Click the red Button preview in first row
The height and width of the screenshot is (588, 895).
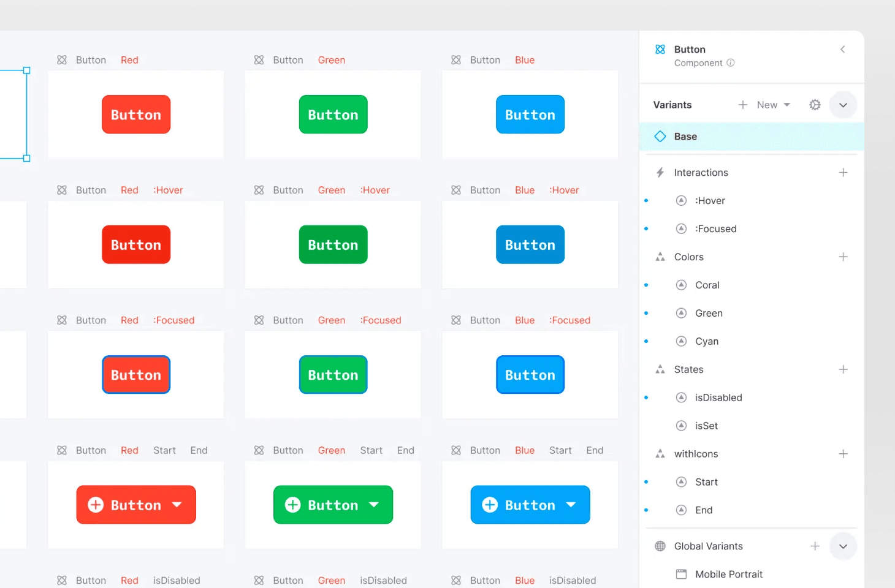[x=136, y=115]
